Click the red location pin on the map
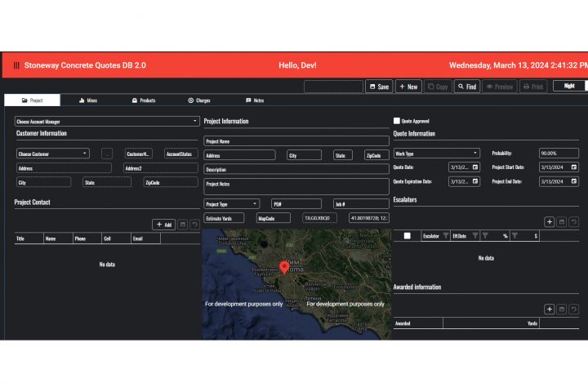Screen dimensions: 588x392 (x=284, y=268)
